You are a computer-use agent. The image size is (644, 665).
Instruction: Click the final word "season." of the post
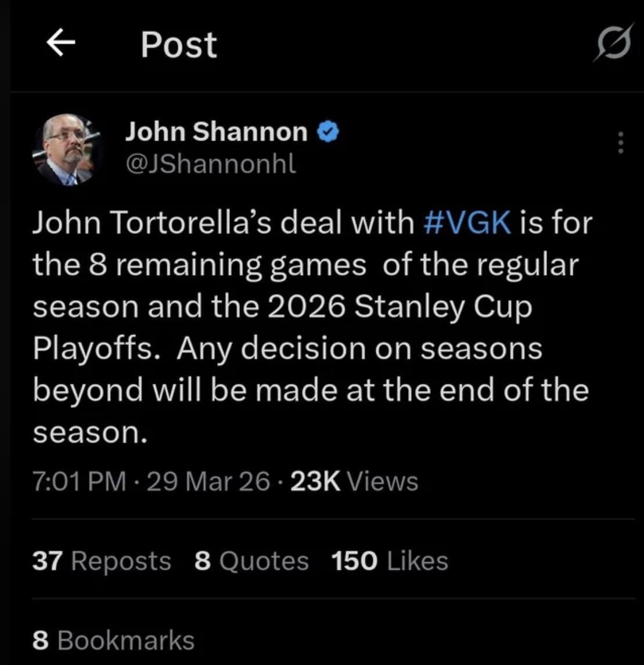[x=88, y=432]
